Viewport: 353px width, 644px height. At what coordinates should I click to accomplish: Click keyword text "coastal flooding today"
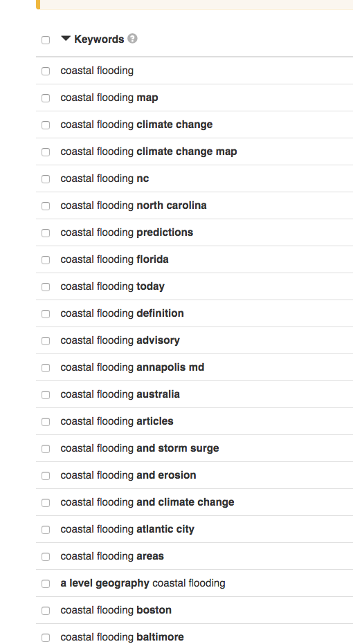coord(112,286)
